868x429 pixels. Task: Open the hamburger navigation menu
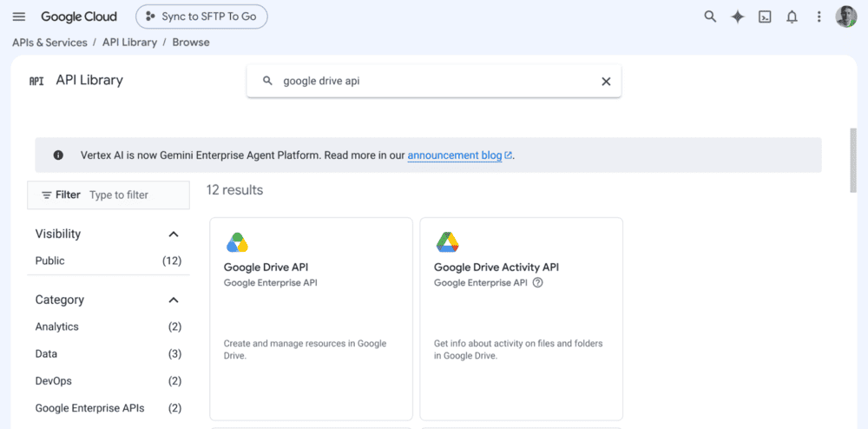[x=19, y=16]
